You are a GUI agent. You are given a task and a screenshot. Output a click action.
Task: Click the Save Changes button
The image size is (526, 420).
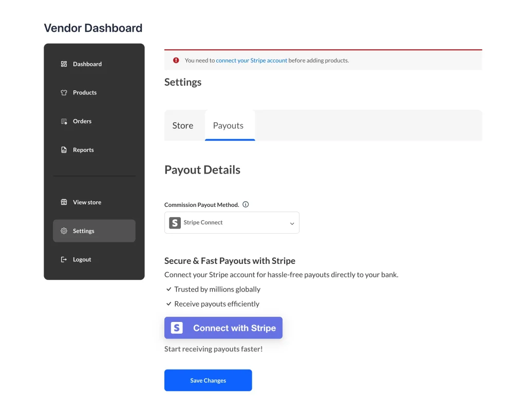coord(208,380)
